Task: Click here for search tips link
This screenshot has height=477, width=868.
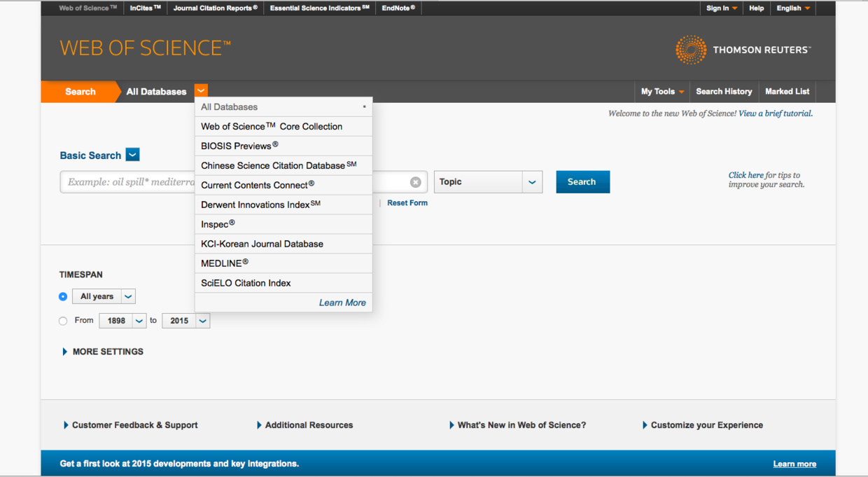Action: point(746,175)
